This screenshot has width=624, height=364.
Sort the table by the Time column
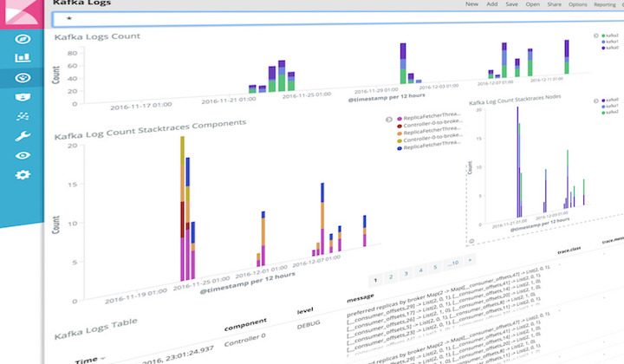89,361
